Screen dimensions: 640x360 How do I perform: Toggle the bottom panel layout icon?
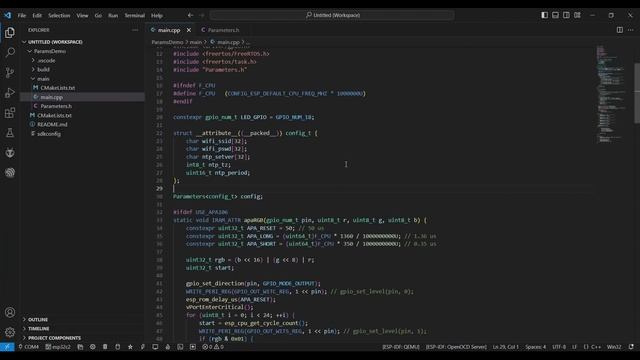[x=556, y=15]
